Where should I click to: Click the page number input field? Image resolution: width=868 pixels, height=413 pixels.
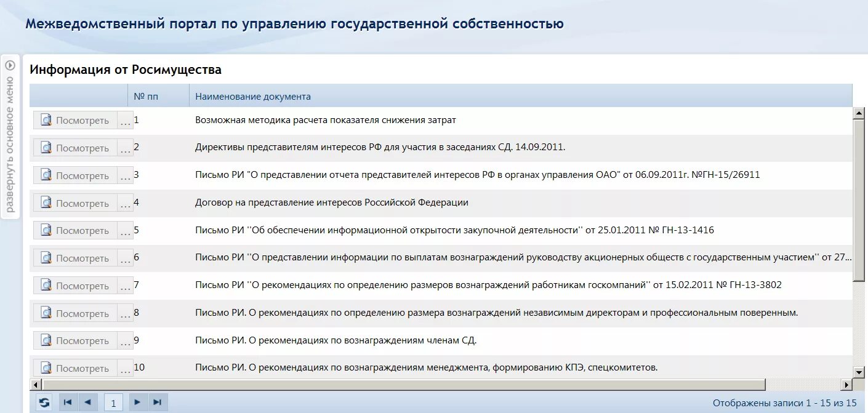tap(113, 403)
